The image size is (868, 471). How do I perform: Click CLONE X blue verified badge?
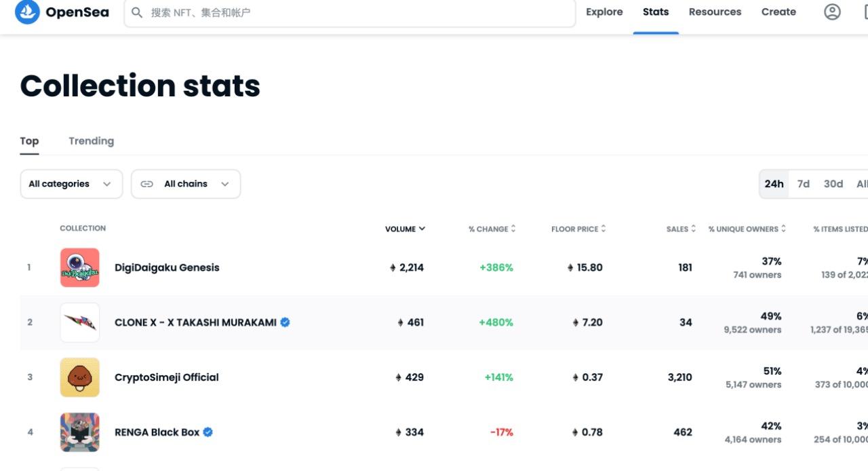click(x=285, y=322)
